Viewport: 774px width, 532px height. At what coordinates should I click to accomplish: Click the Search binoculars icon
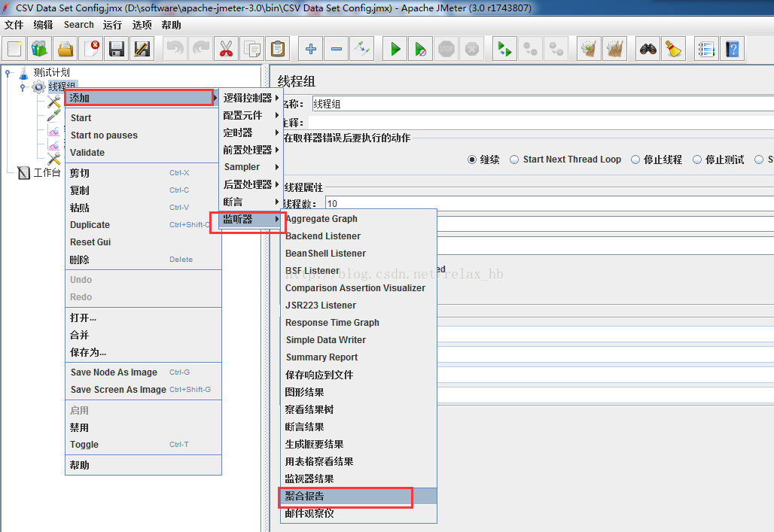648,49
